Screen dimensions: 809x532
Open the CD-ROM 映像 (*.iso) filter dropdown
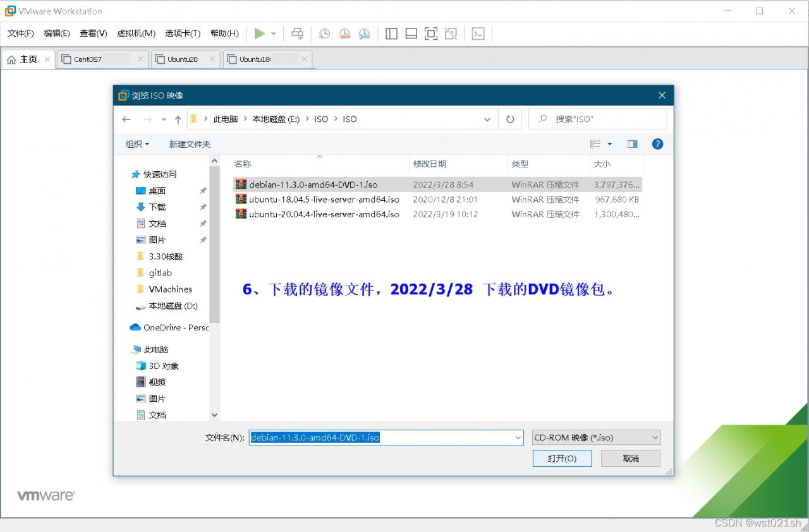click(597, 437)
